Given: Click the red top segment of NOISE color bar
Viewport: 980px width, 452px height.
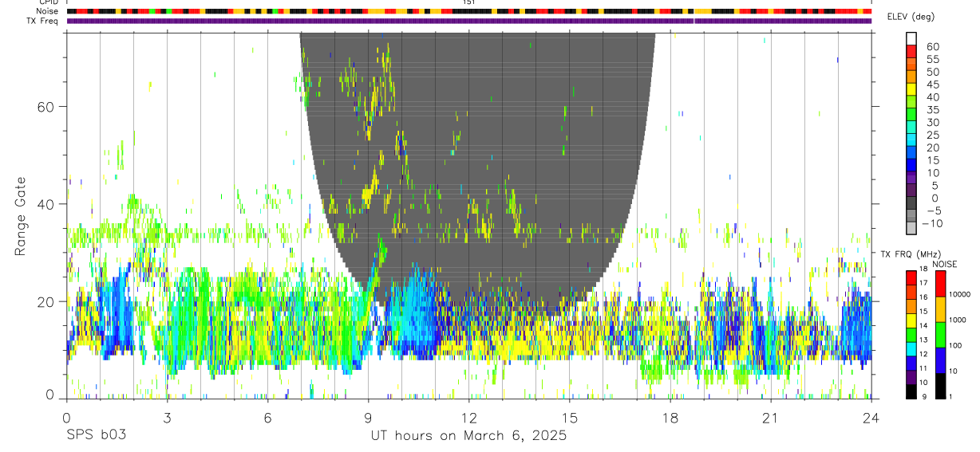Looking at the screenshot, I should 939,283.
